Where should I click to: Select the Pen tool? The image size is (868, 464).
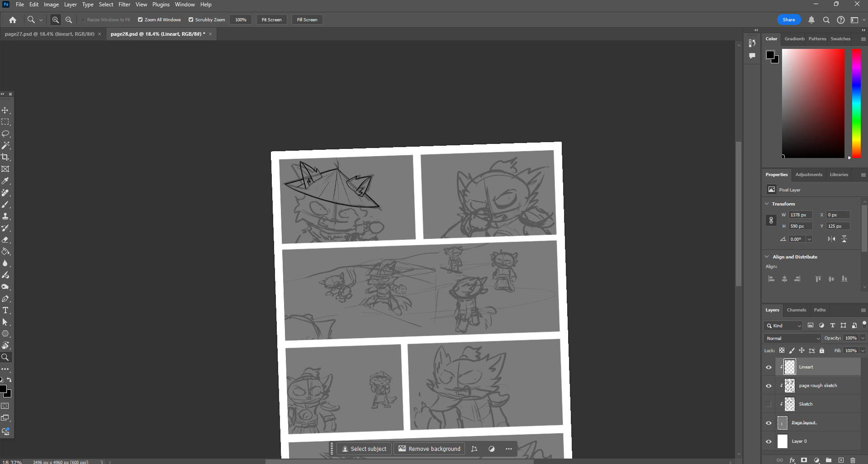coord(5,299)
